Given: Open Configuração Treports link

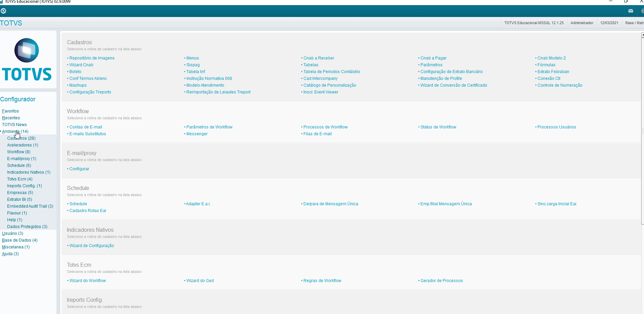Looking at the screenshot, I should pyautogui.click(x=90, y=92).
